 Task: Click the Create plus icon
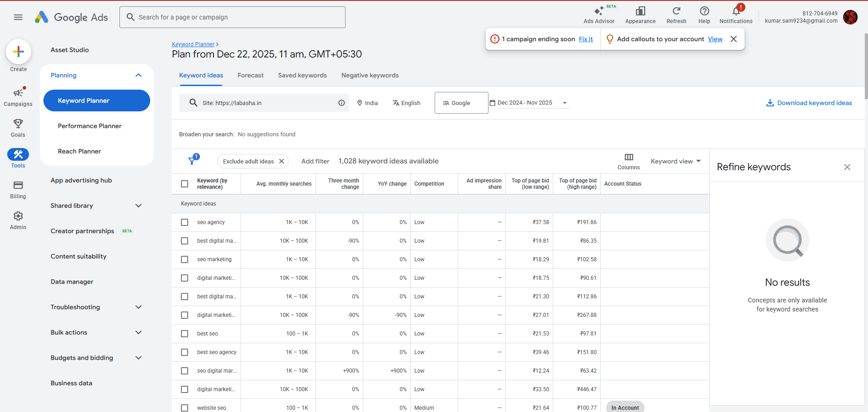[18, 52]
